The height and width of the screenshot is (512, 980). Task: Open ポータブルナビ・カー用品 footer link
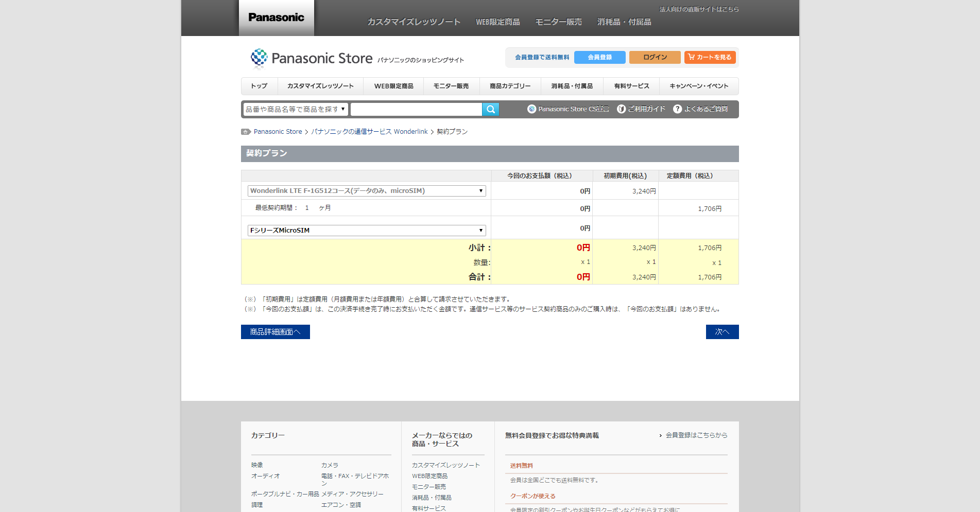tap(285, 494)
